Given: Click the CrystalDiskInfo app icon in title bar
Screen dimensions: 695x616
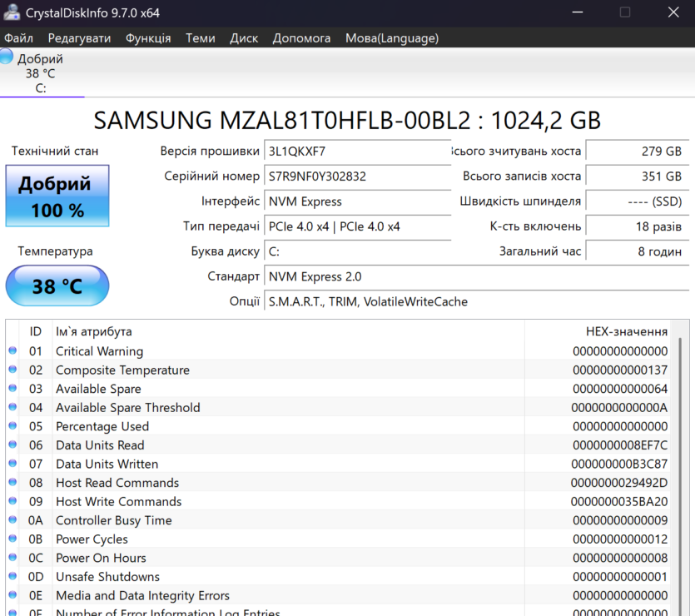Looking at the screenshot, I should [12, 12].
